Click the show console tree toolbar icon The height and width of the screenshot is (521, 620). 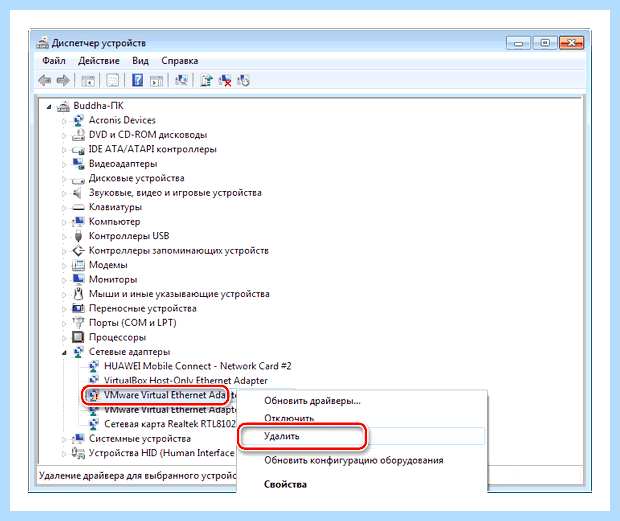pos(88,81)
